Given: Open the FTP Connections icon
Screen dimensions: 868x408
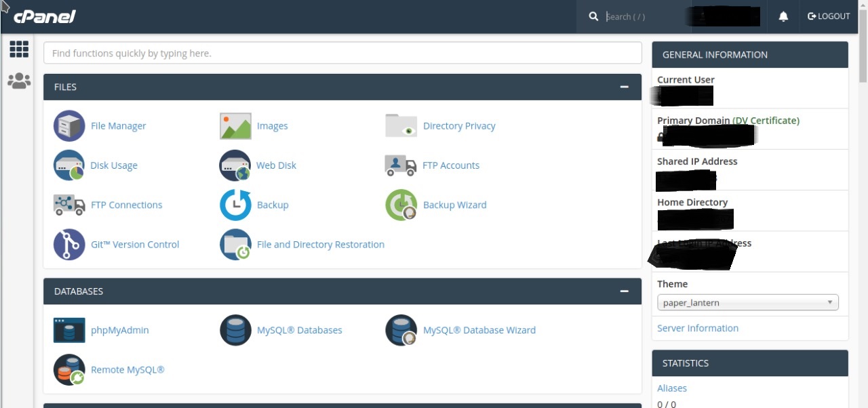Looking at the screenshot, I should [x=69, y=205].
